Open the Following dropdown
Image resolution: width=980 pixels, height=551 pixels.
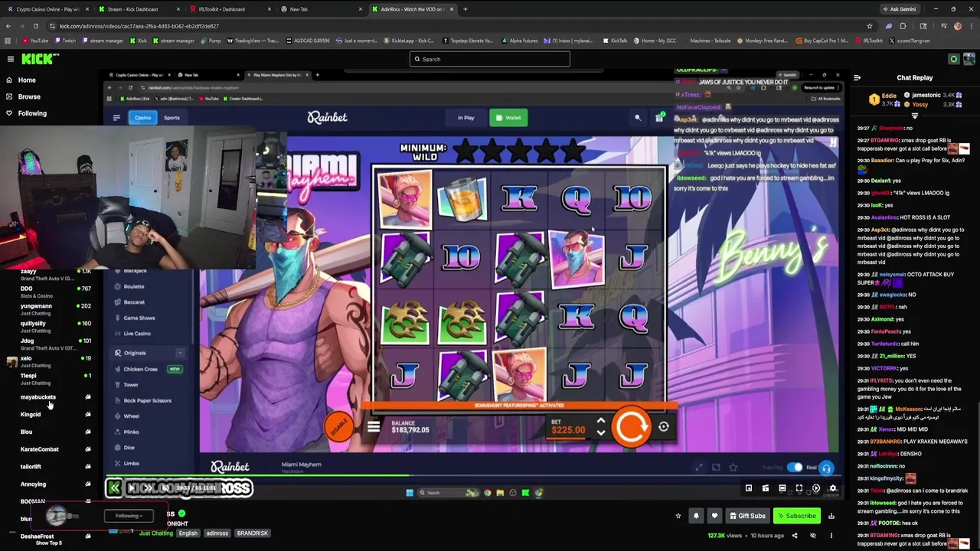[x=129, y=516]
